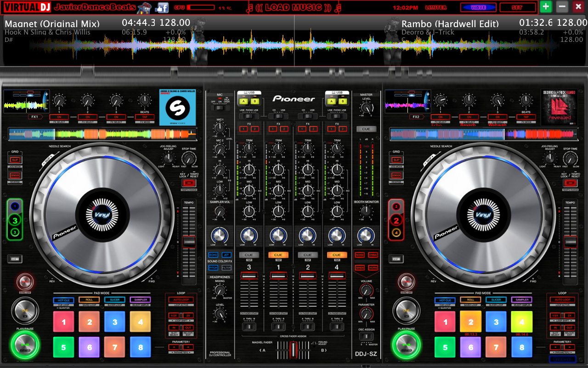The width and height of the screenshot is (588, 368).
Task: Click the left deck SYNC button
Action: tap(25, 282)
